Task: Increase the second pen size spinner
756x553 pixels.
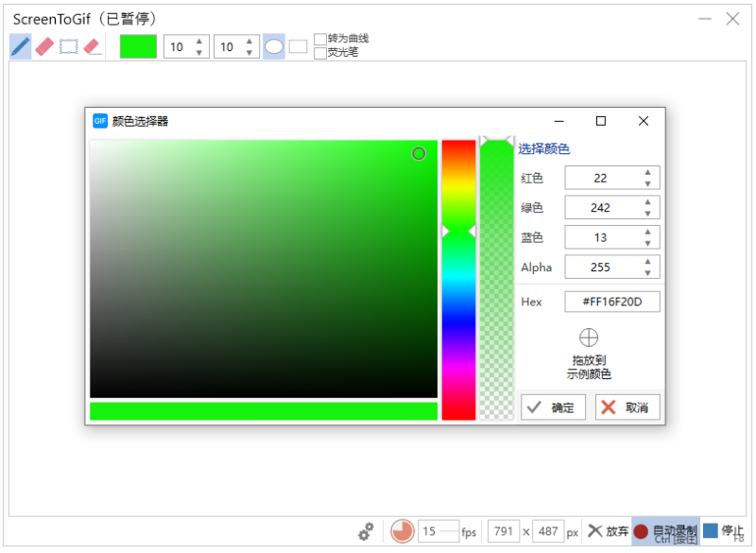Action: click(x=249, y=41)
